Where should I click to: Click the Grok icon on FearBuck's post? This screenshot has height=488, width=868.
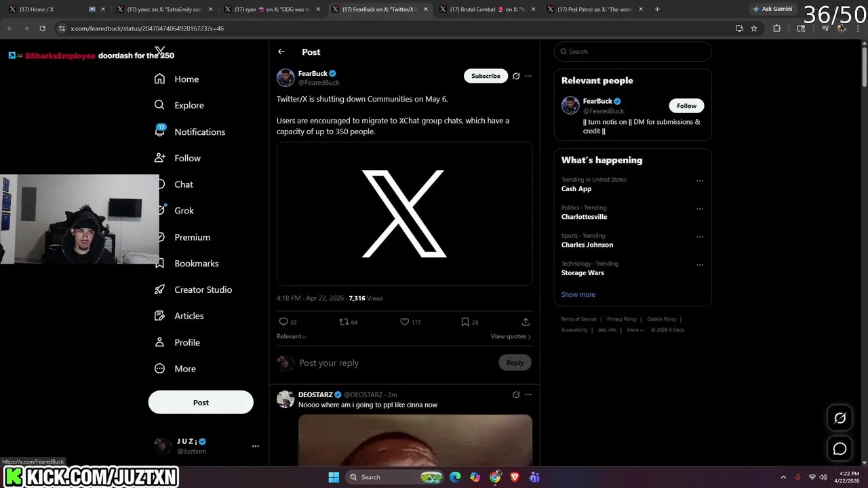coord(516,76)
